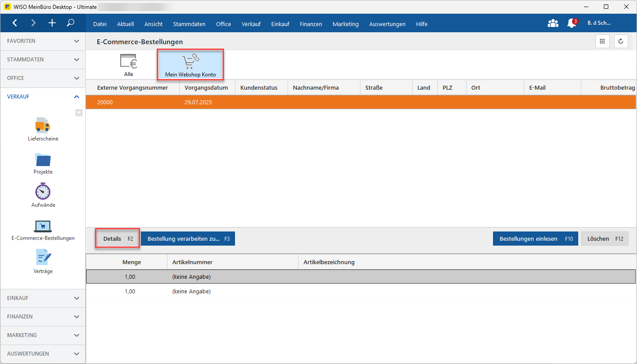Image resolution: width=637 pixels, height=364 pixels.
Task: Expand the Office sidebar section
Action: [x=43, y=78]
